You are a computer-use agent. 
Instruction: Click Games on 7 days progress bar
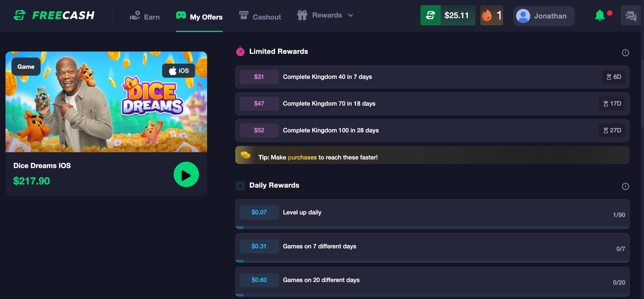coord(432,261)
